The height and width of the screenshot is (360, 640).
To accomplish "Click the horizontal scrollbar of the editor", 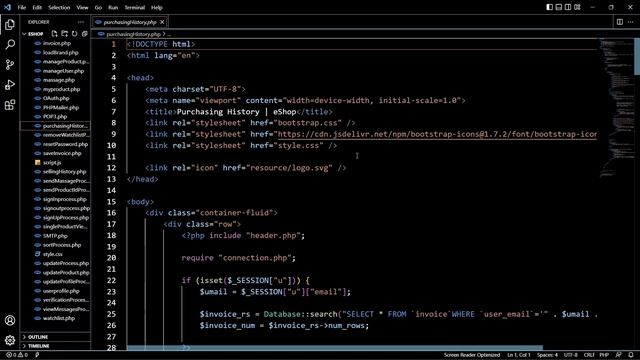I will click(x=335, y=348).
